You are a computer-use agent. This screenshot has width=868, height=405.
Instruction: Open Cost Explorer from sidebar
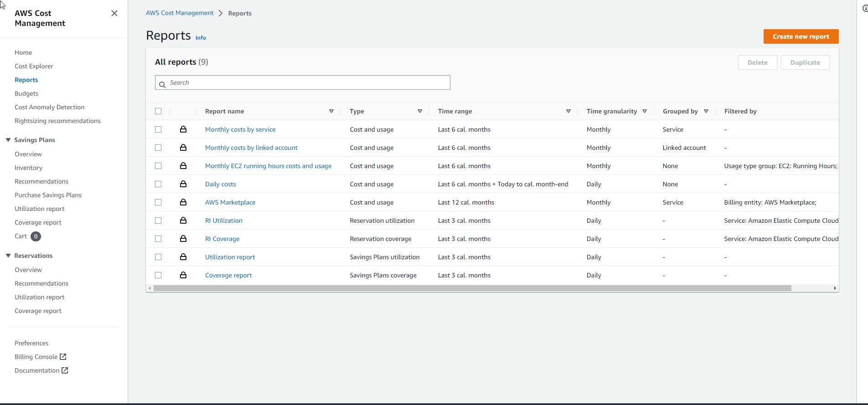click(34, 66)
